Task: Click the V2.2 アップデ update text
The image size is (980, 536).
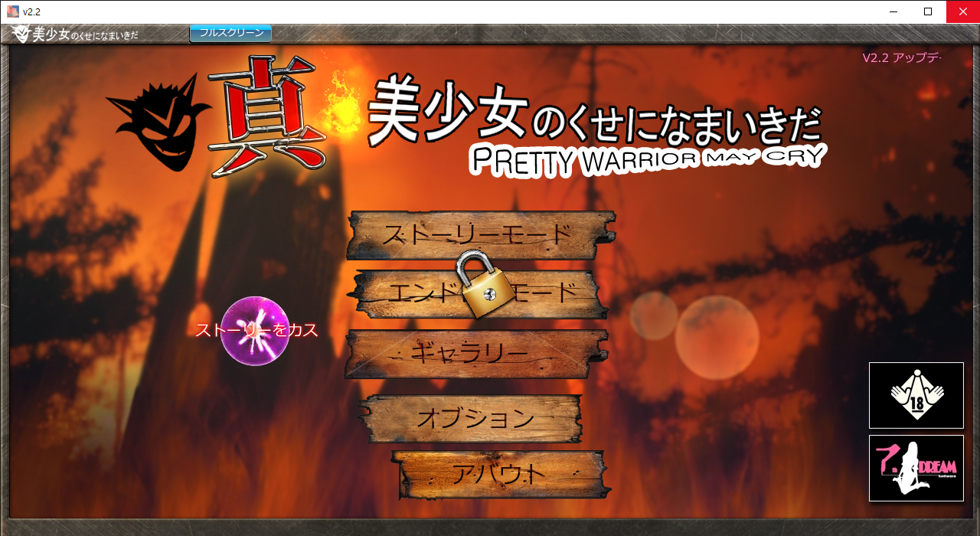Action: click(901, 58)
